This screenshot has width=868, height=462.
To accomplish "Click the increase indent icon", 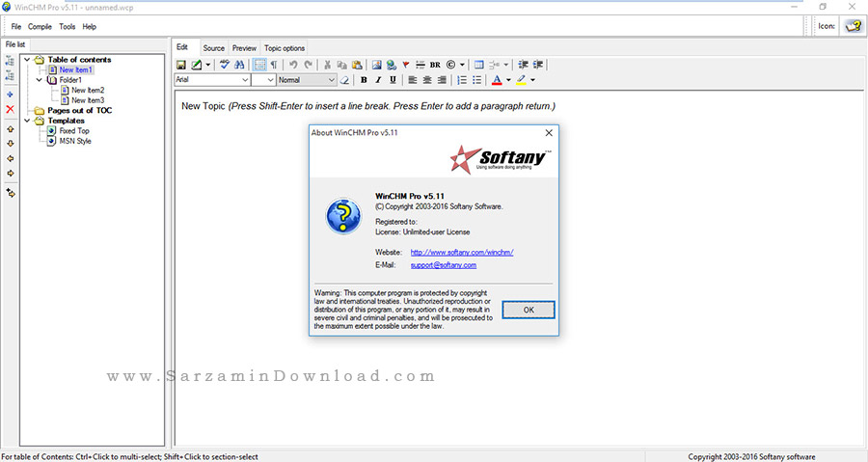I will (538, 65).
